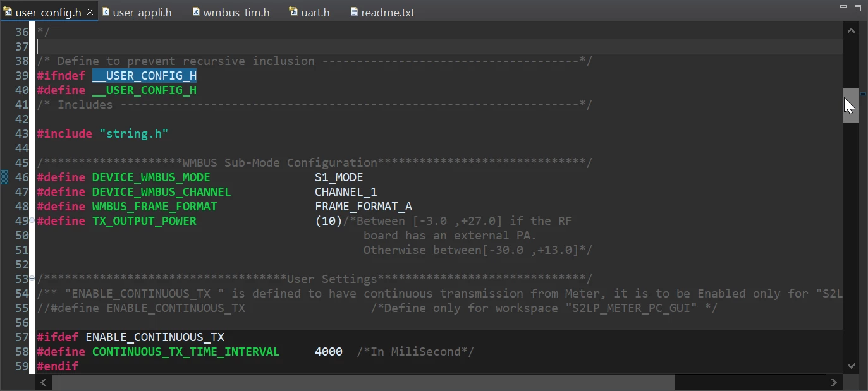Click the horizontal scrollbar left arrow
Viewport: 868px width, 391px height.
[44, 382]
